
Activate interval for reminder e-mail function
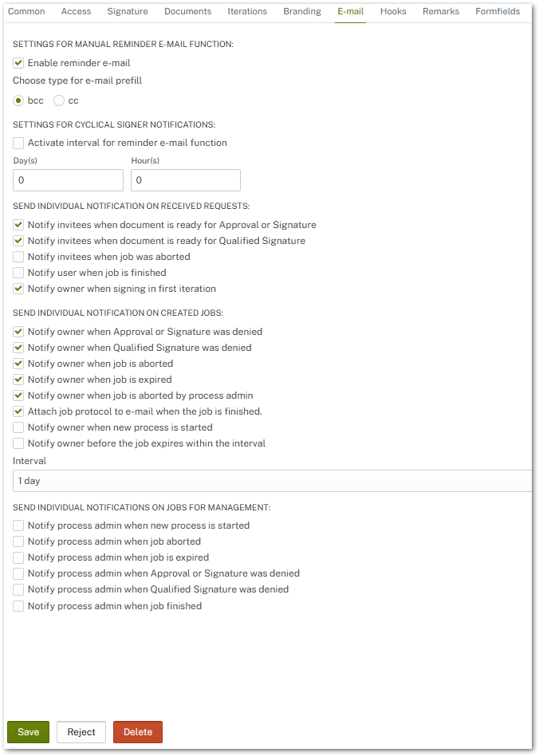point(18,143)
